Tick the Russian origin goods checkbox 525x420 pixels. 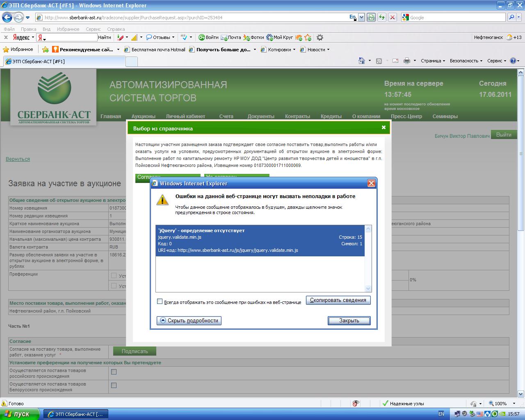pos(114,372)
